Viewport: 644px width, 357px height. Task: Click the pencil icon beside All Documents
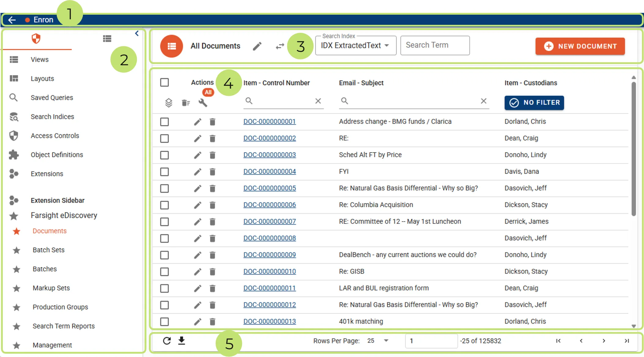[x=257, y=46]
